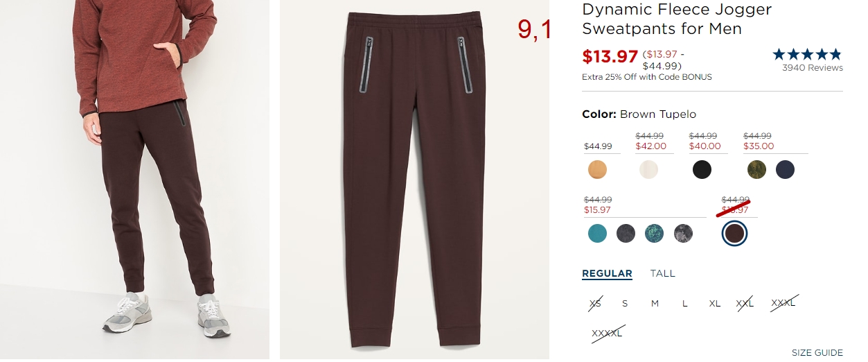Select the tan color swatch
868x362 pixels.
(x=597, y=169)
